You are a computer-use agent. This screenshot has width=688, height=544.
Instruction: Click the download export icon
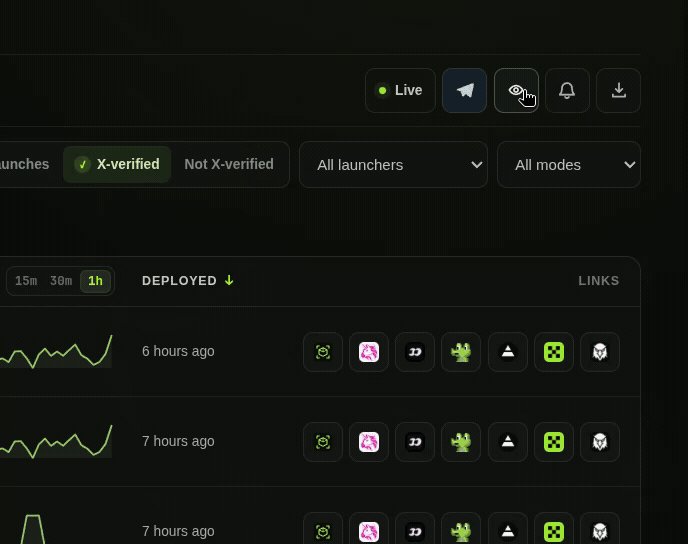619,90
